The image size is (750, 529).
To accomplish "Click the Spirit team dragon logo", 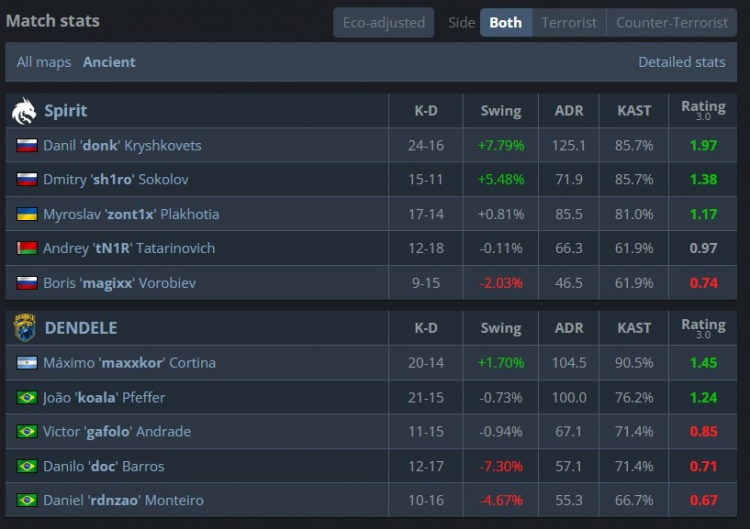I will click(24, 111).
